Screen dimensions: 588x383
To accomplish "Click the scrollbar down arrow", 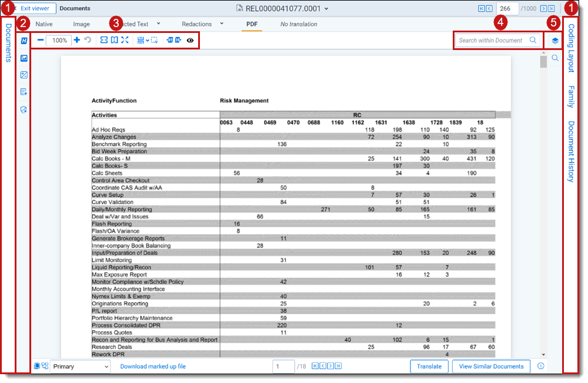I will [x=544, y=355].
